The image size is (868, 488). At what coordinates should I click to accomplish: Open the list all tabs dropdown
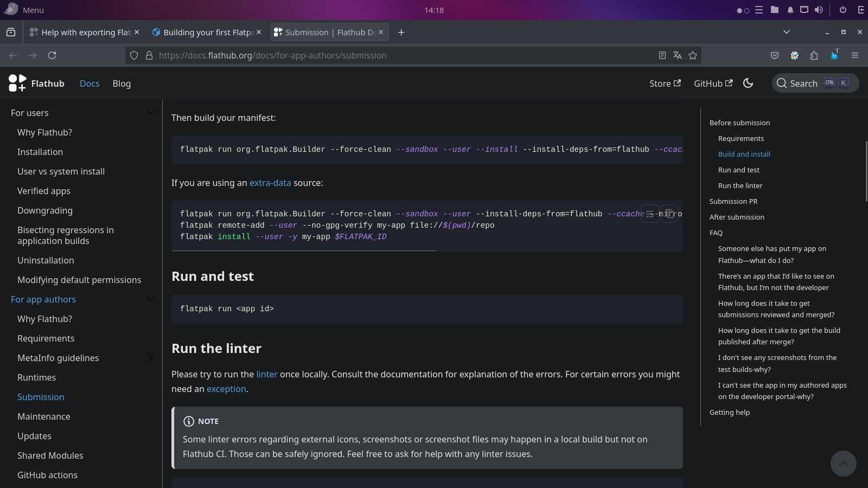click(x=787, y=33)
